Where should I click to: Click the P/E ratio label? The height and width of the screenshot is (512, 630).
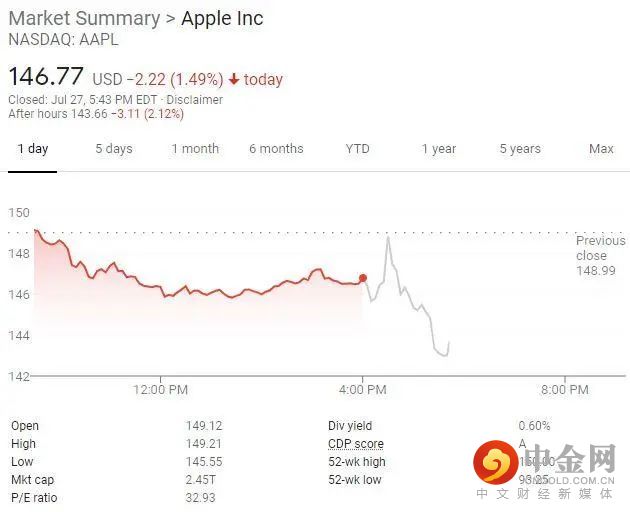[x=34, y=498]
